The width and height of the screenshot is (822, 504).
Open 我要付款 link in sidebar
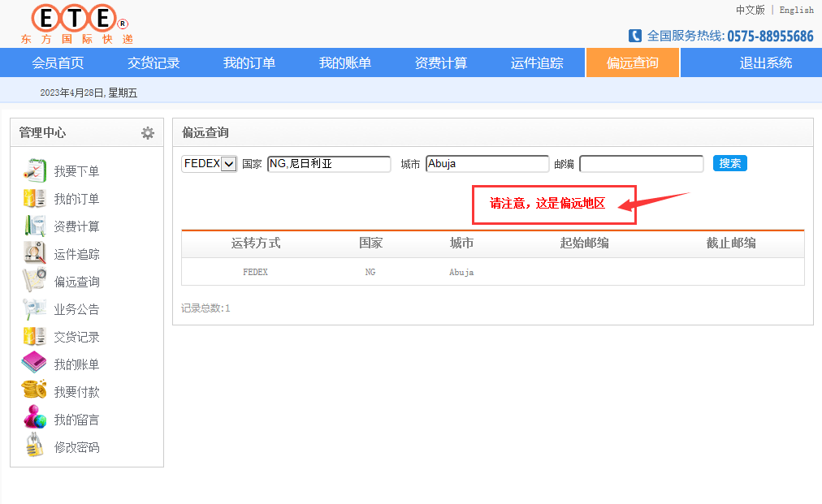click(76, 393)
